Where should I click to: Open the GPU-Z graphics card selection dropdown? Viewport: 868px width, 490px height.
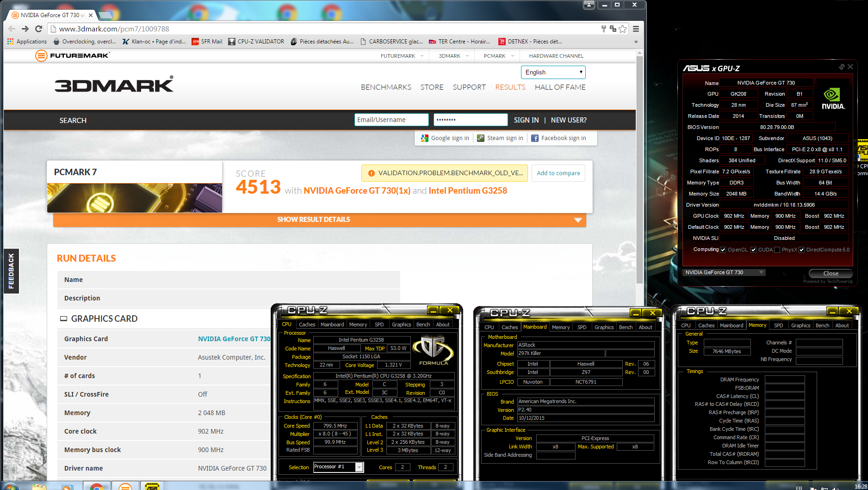(724, 272)
